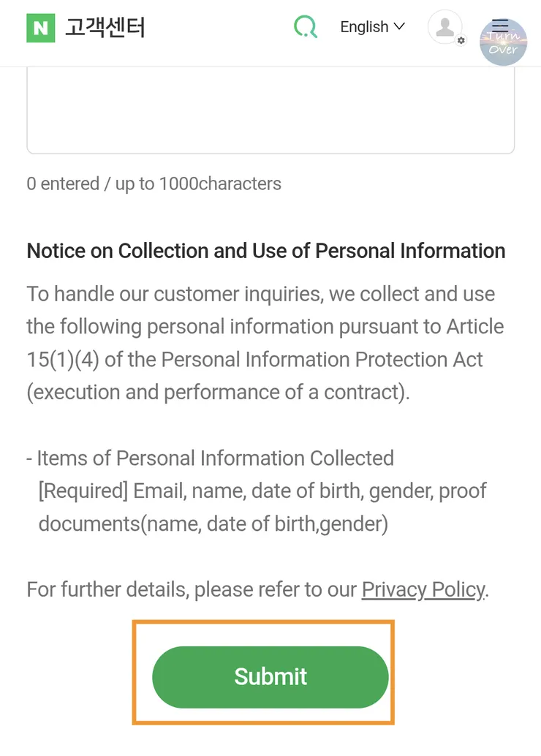Click the green Naver N logo
Image resolution: width=541 pixels, height=756 pixels.
coord(40,28)
